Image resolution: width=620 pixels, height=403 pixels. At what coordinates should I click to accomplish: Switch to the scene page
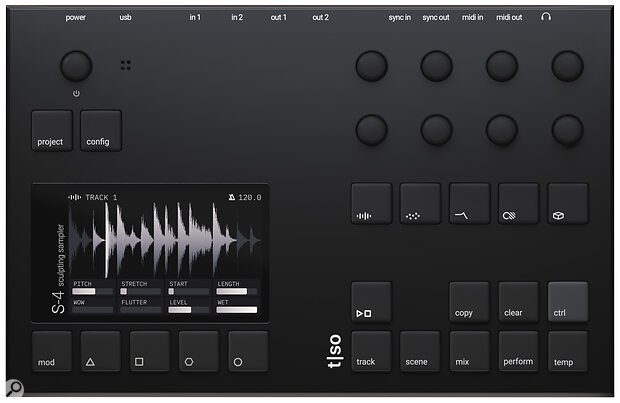tap(420, 351)
